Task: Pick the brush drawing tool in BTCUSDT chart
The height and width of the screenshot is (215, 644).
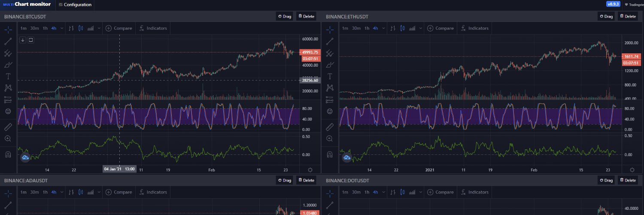Action: click(x=8, y=65)
